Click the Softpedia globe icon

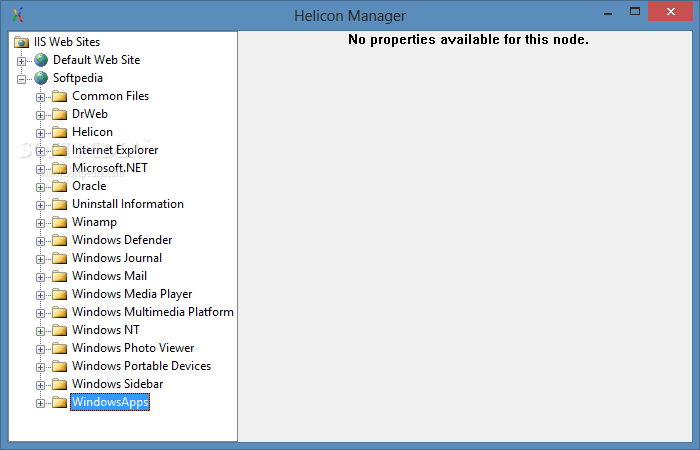[x=41, y=78]
